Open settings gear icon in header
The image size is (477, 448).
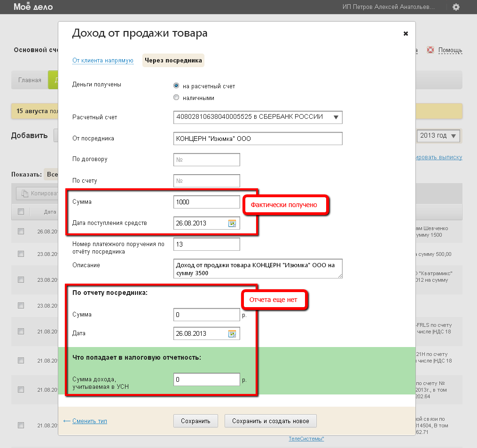(456, 7)
